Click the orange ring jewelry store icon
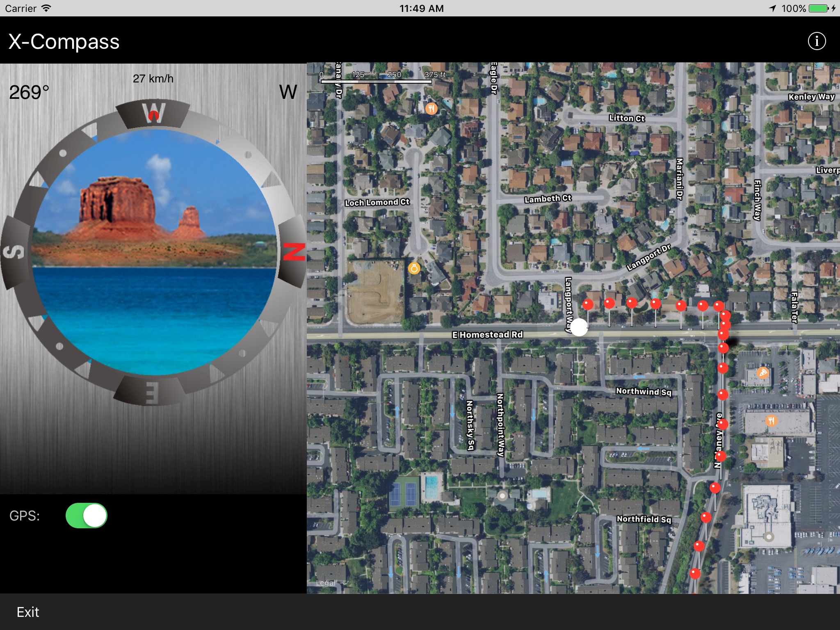This screenshot has width=840, height=630. tap(414, 269)
